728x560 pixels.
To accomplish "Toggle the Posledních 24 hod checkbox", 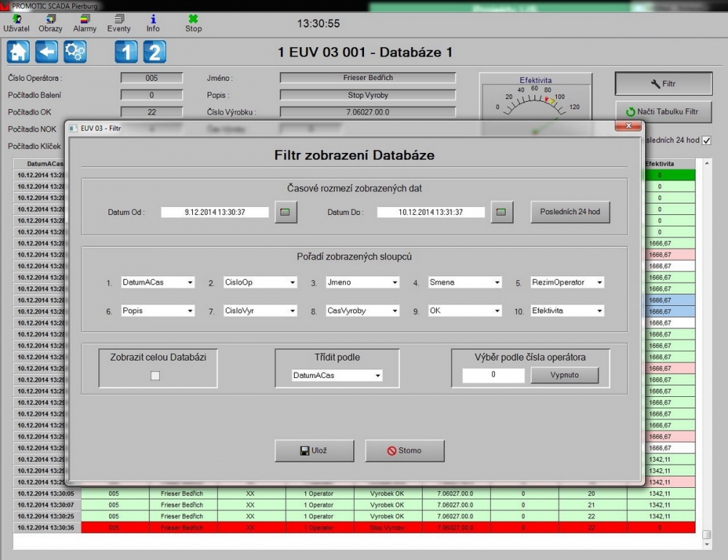I will click(x=706, y=141).
